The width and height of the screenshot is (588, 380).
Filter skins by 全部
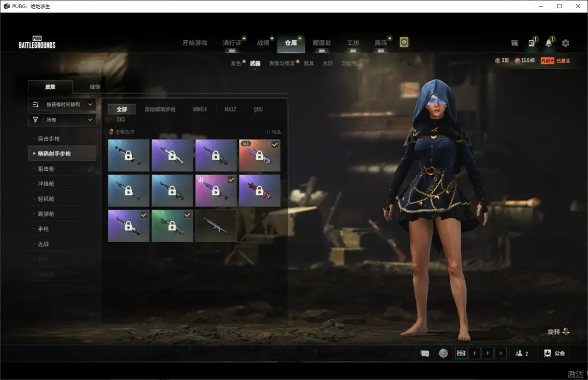[122, 109]
